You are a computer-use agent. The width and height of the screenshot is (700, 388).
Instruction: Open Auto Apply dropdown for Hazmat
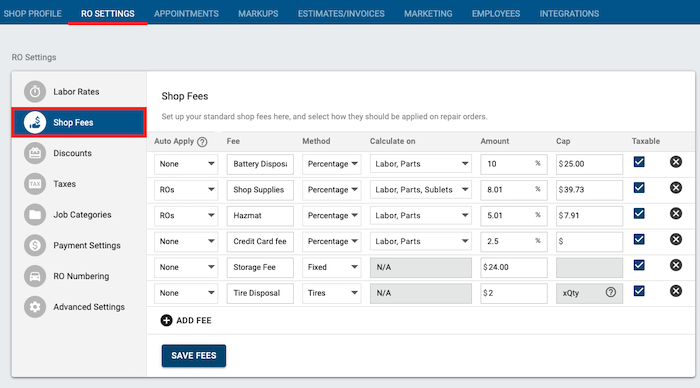point(186,216)
